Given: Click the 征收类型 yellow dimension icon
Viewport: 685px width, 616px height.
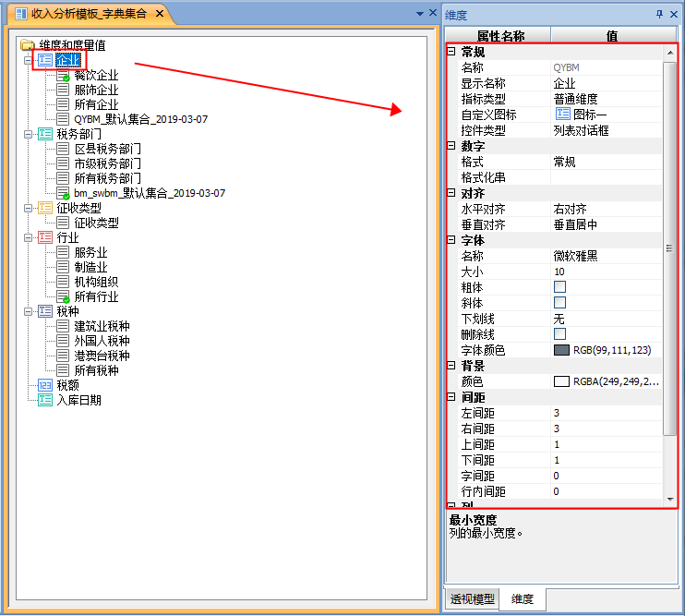Looking at the screenshot, I should 45,208.
